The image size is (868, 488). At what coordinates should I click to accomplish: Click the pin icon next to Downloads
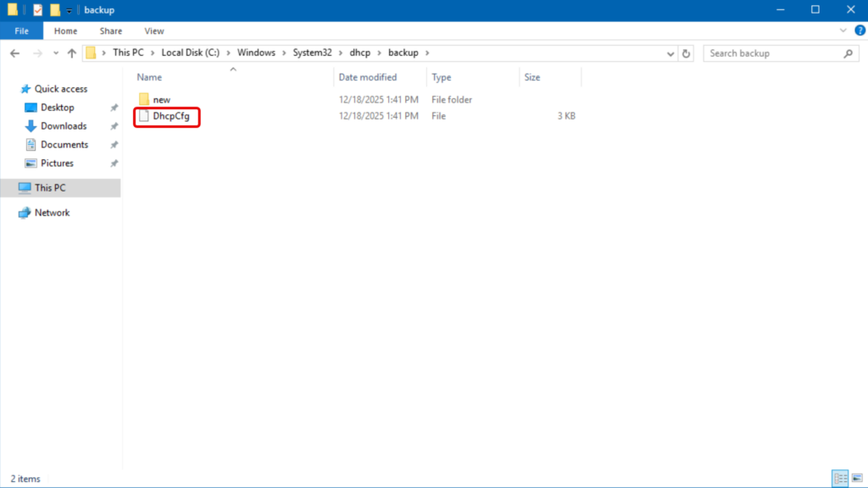click(x=114, y=126)
